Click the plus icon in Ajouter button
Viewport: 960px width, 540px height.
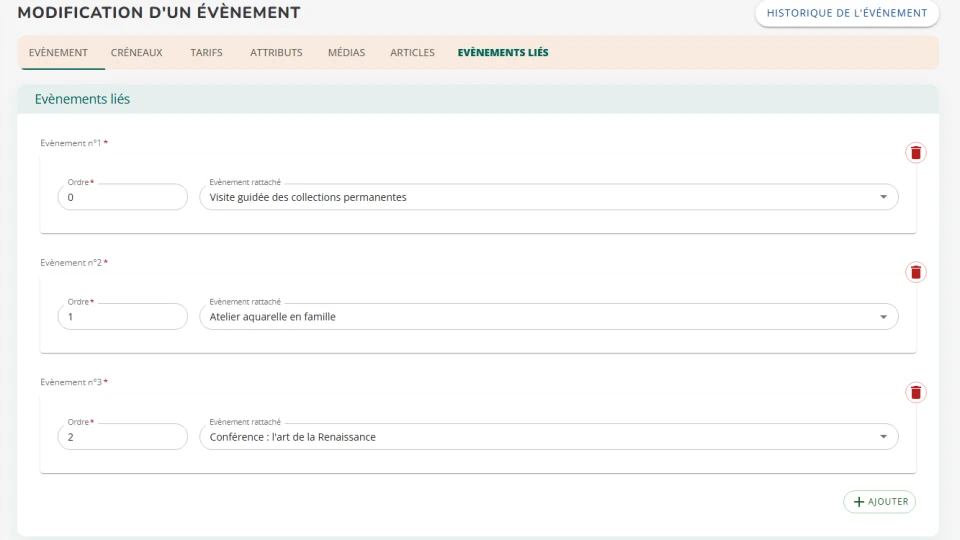859,501
